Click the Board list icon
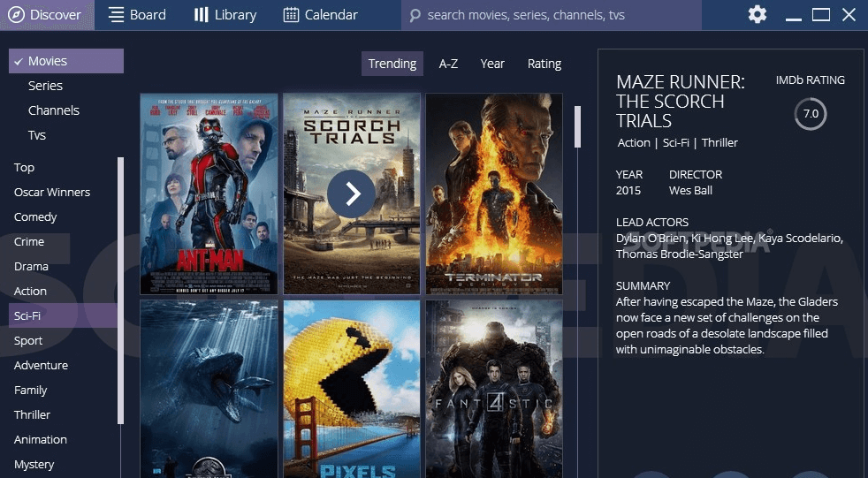Screen dimensions: 868x478 coord(117,15)
